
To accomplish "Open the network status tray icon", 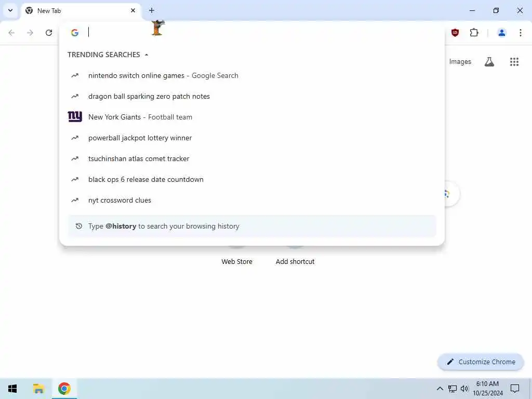I will [x=452, y=389].
